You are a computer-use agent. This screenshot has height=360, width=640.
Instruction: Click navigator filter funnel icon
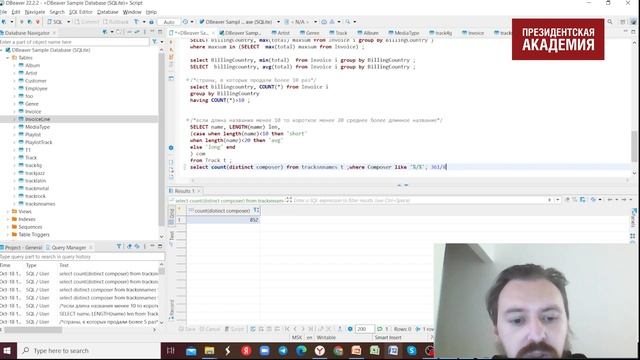(154, 42)
